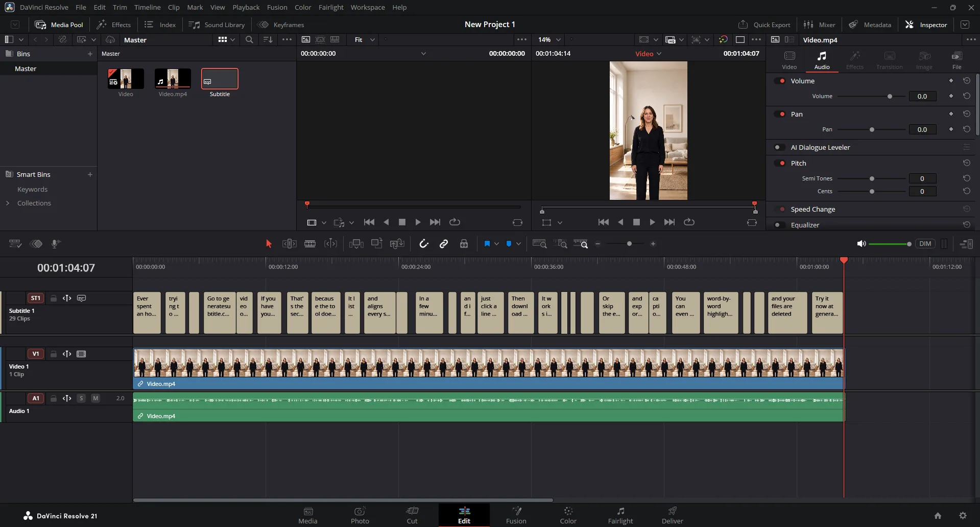Viewport: 980px width, 527px height.
Task: Search the media pool with magnifier
Action: pyautogui.click(x=249, y=39)
